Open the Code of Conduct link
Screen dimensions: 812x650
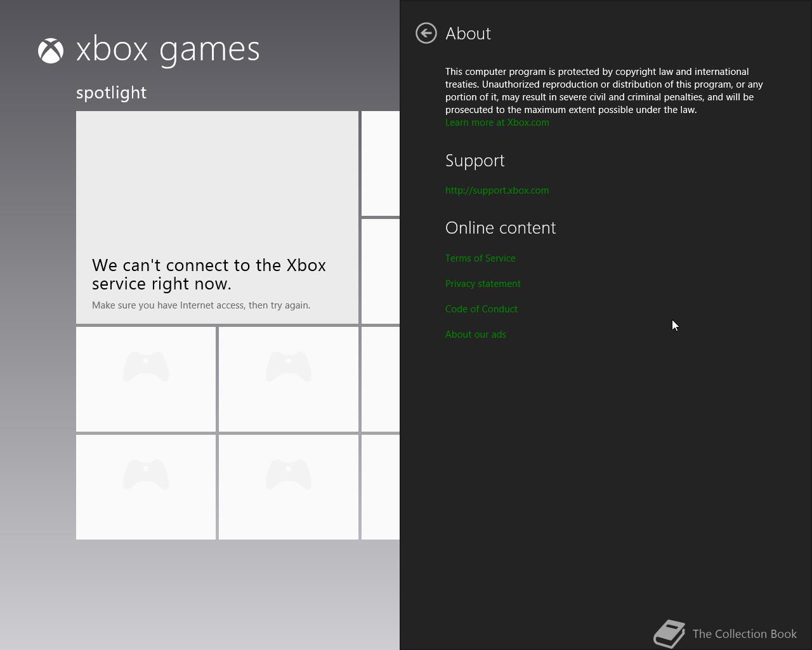click(x=481, y=309)
